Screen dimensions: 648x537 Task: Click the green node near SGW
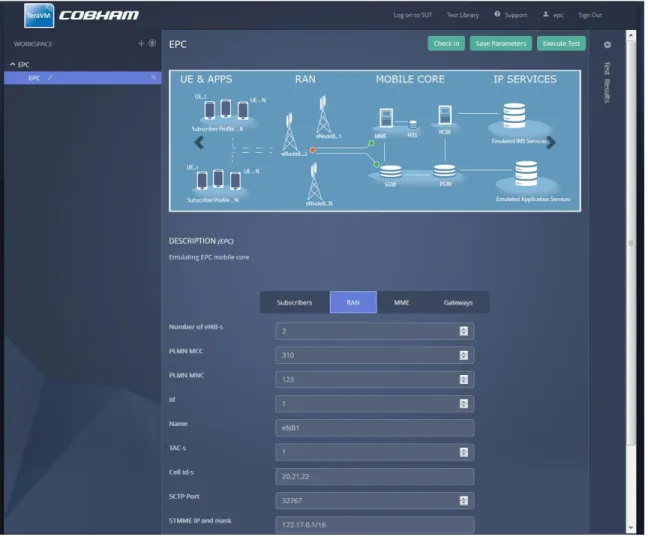pyautogui.click(x=376, y=164)
